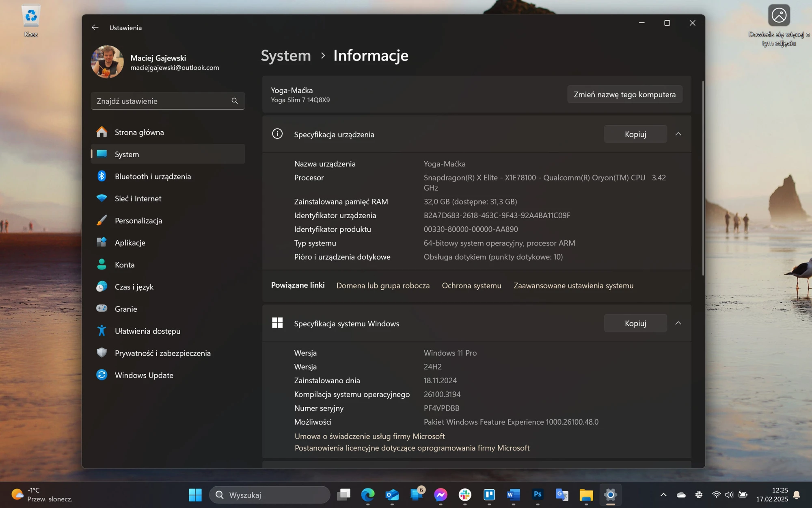Go back with the Ustawienia back arrow
Image resolution: width=812 pixels, height=508 pixels.
point(95,28)
